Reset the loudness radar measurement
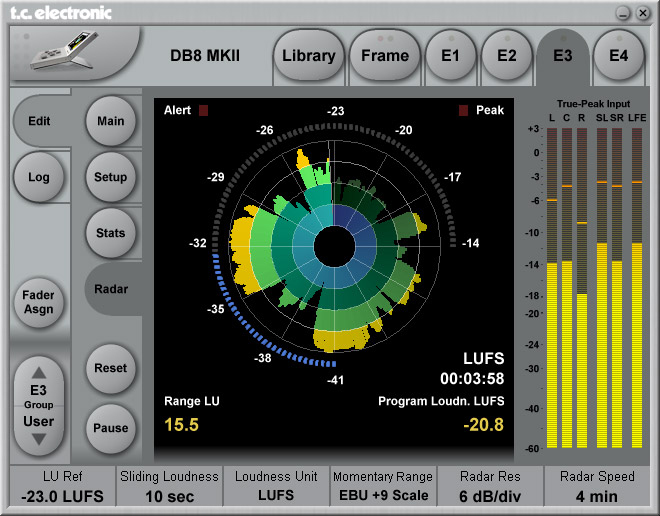Image resolution: width=660 pixels, height=516 pixels. click(x=110, y=368)
